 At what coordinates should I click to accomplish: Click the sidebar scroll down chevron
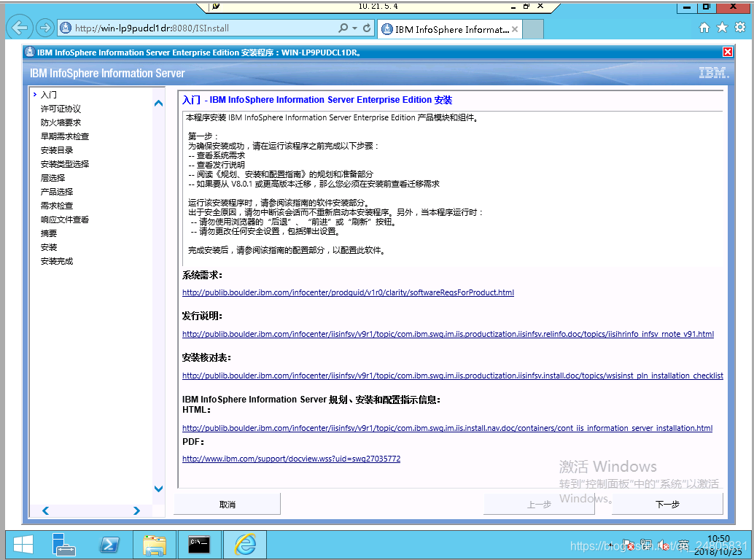pos(159,489)
